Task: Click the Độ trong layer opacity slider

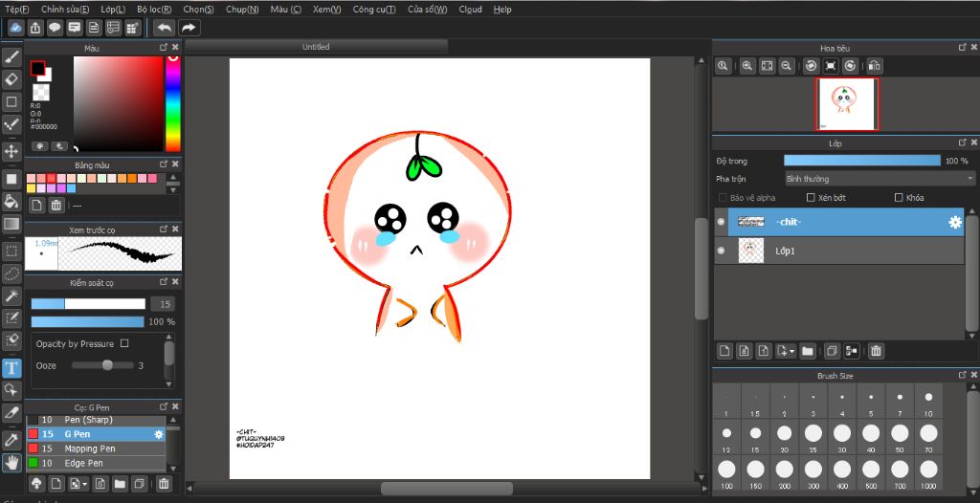Action: [x=862, y=161]
